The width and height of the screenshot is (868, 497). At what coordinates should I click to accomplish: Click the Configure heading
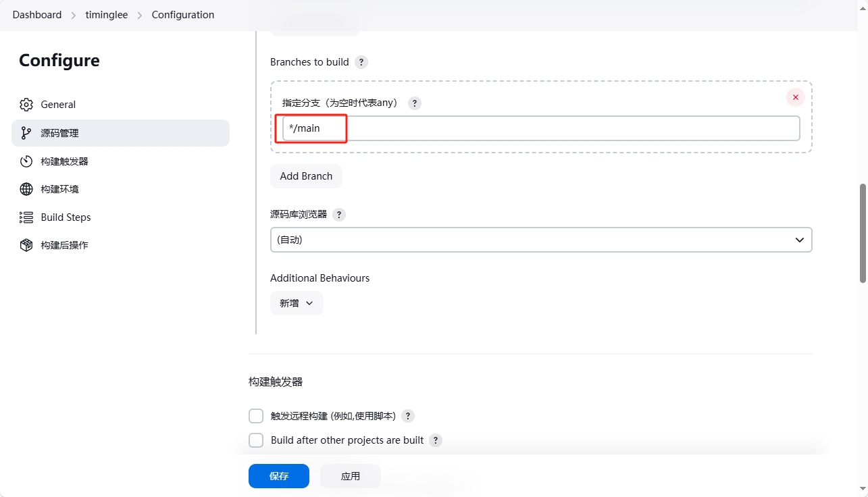pyautogui.click(x=59, y=61)
